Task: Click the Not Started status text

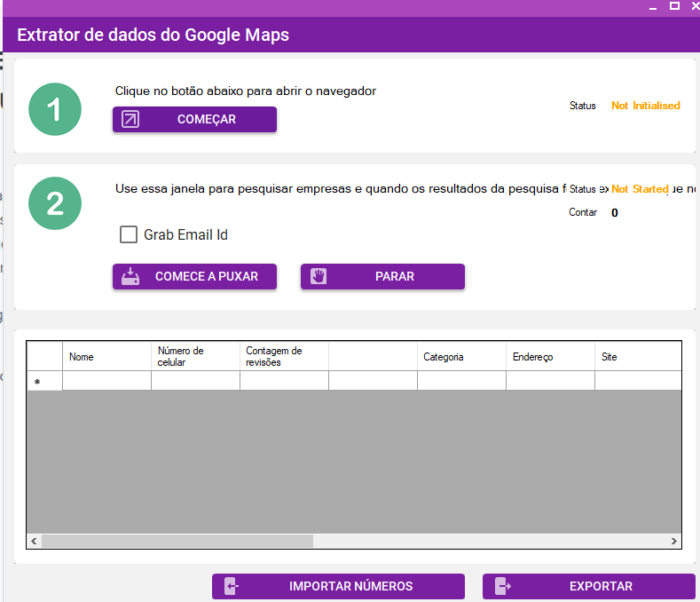Action: (640, 189)
